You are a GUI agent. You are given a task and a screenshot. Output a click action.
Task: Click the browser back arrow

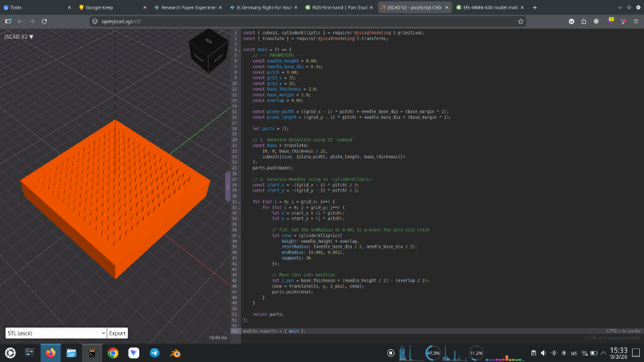click(20, 22)
